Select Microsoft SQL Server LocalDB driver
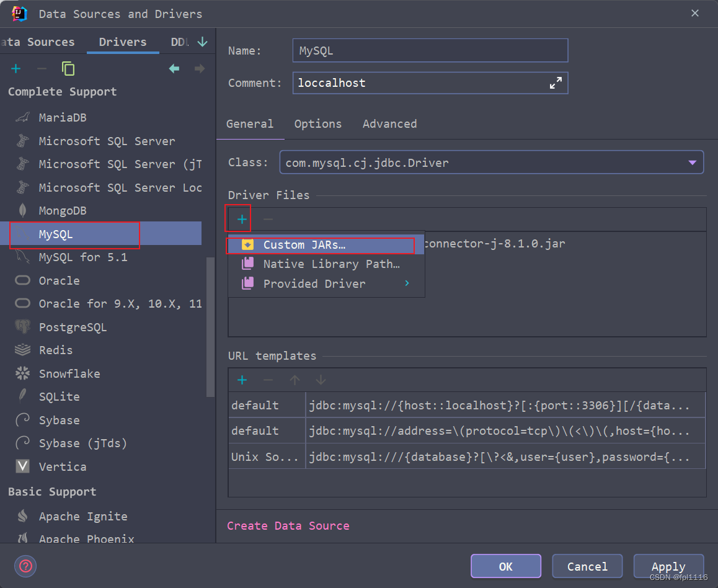Screen dimensions: 718x588 pyautogui.click(x=100, y=187)
